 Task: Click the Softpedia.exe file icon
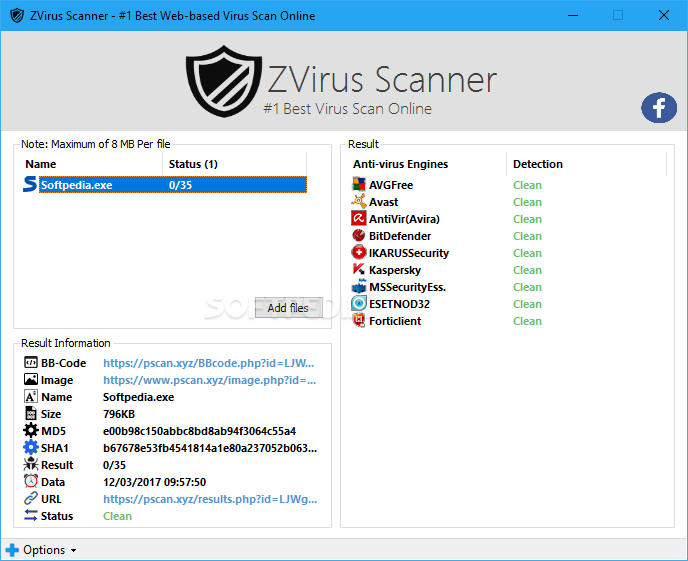tap(30, 184)
